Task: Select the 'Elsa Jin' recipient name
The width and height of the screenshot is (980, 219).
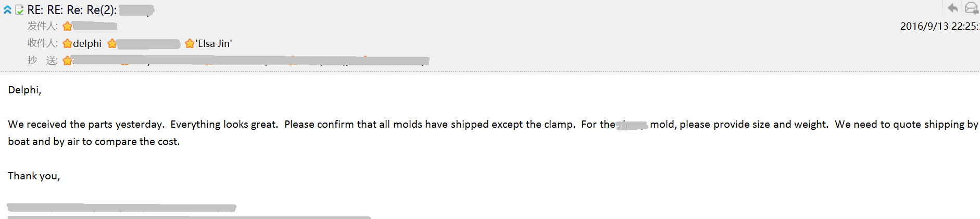Action: (x=214, y=44)
